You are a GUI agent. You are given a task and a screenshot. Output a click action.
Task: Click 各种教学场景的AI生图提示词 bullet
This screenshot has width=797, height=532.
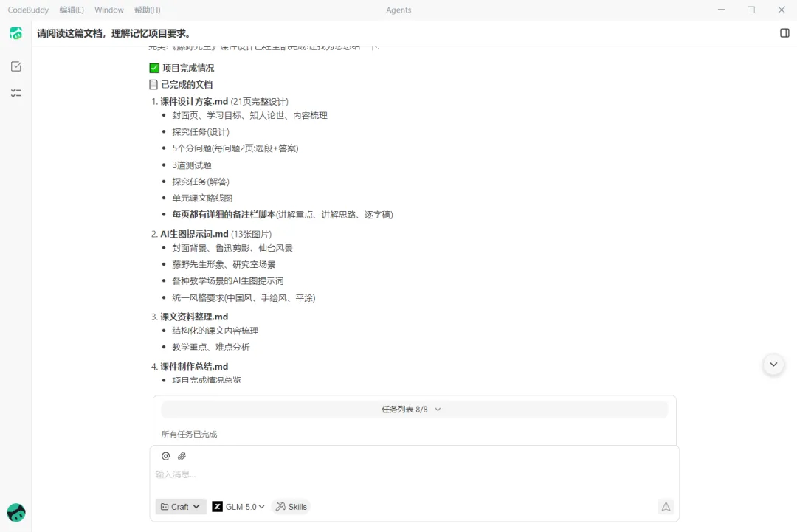(228, 281)
